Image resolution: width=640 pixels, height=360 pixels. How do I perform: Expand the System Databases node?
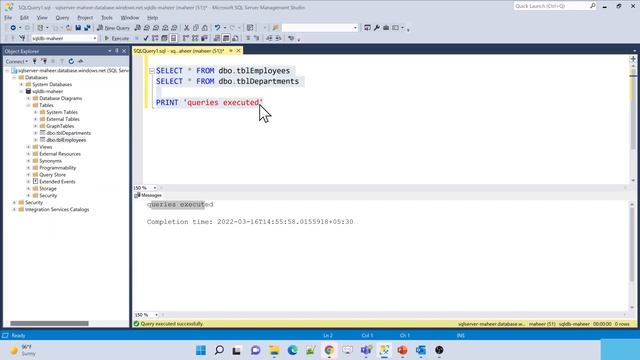click(22, 84)
